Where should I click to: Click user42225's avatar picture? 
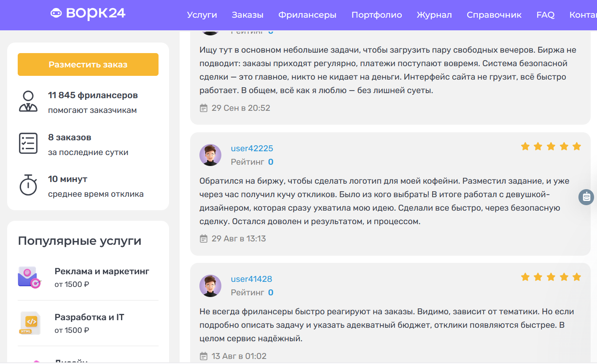click(x=210, y=155)
